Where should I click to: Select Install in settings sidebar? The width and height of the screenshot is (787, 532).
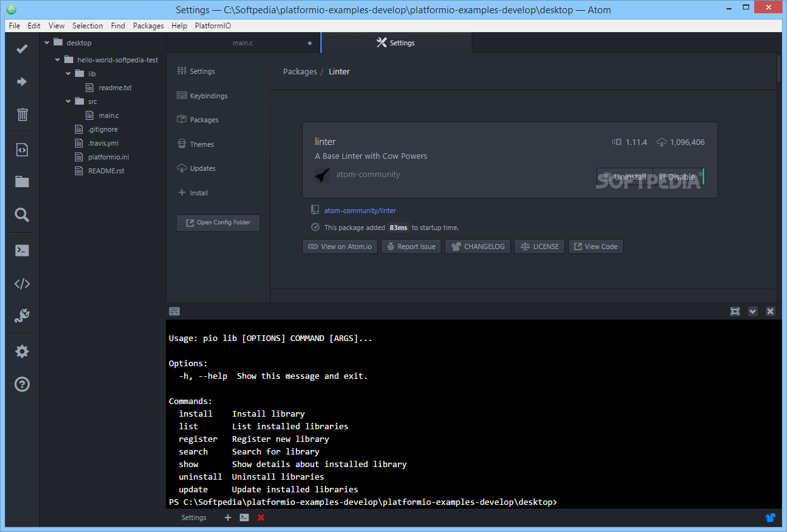[192, 193]
